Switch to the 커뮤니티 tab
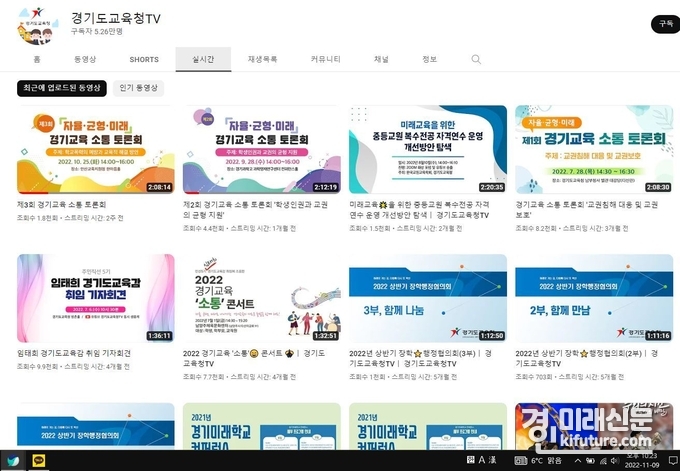The width and height of the screenshot is (680, 471). (x=326, y=59)
